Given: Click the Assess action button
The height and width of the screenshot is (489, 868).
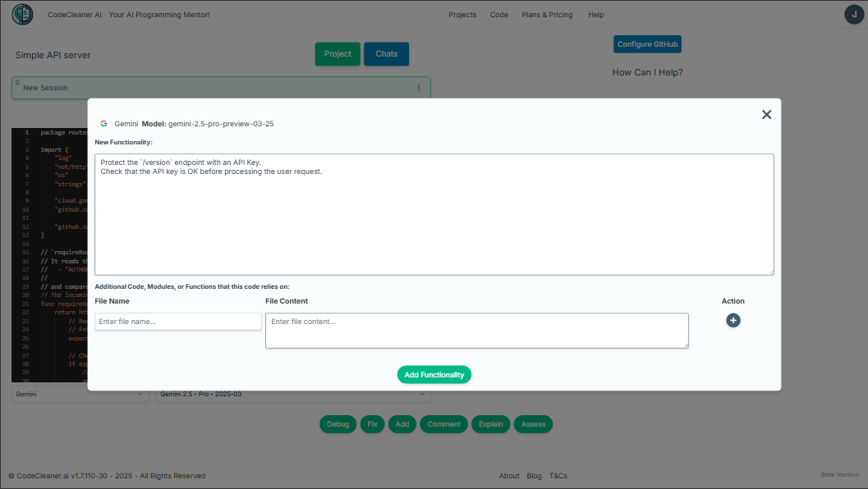Looking at the screenshot, I should [x=533, y=424].
